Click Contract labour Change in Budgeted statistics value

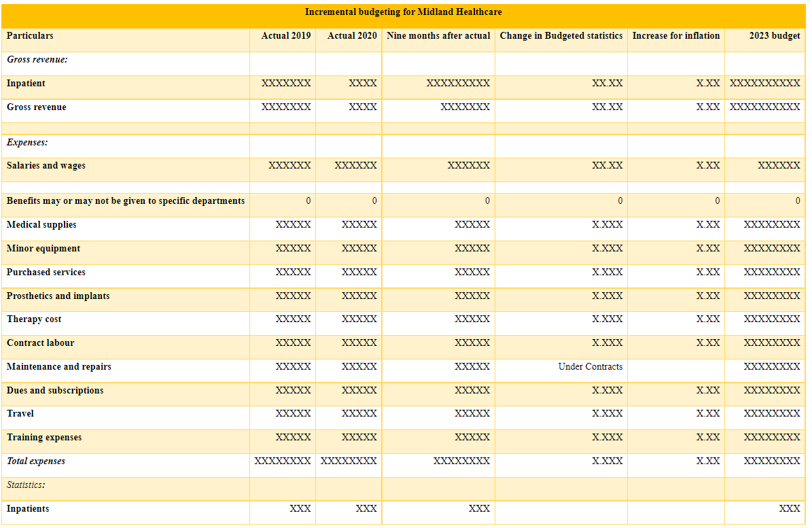click(607, 343)
